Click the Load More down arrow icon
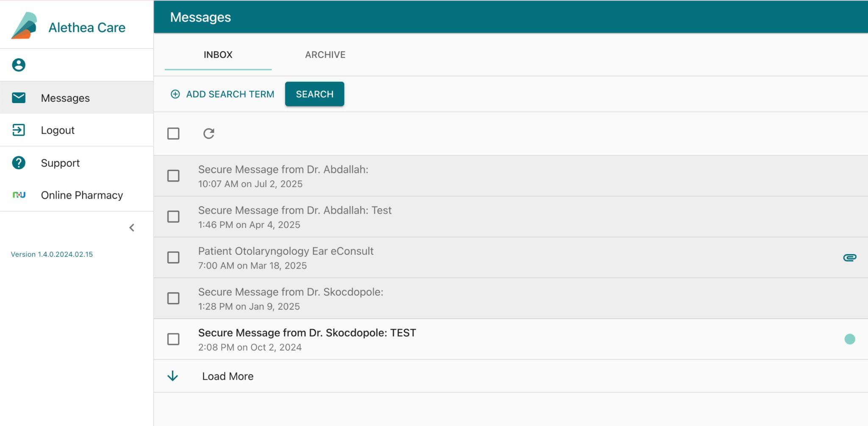Viewport: 868px width, 426px height. 172,376
